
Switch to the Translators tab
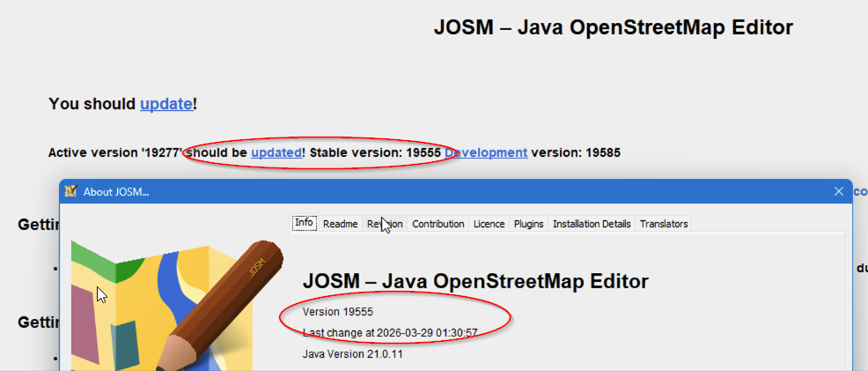click(664, 224)
